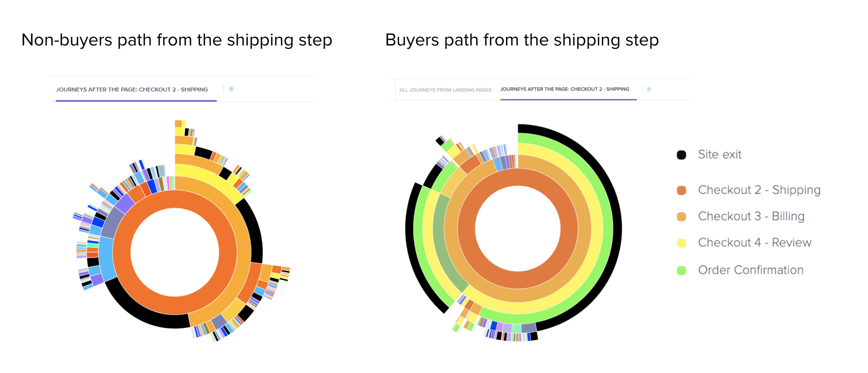This screenshot has height=373, width=868.
Task: Click the Checkout 3 - Billing legend dot
Action: tap(681, 216)
